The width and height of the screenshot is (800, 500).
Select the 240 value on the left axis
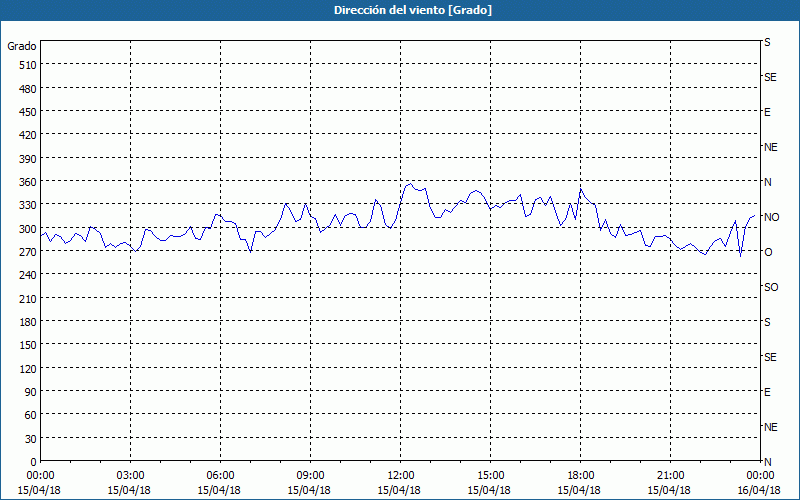(x=28, y=275)
